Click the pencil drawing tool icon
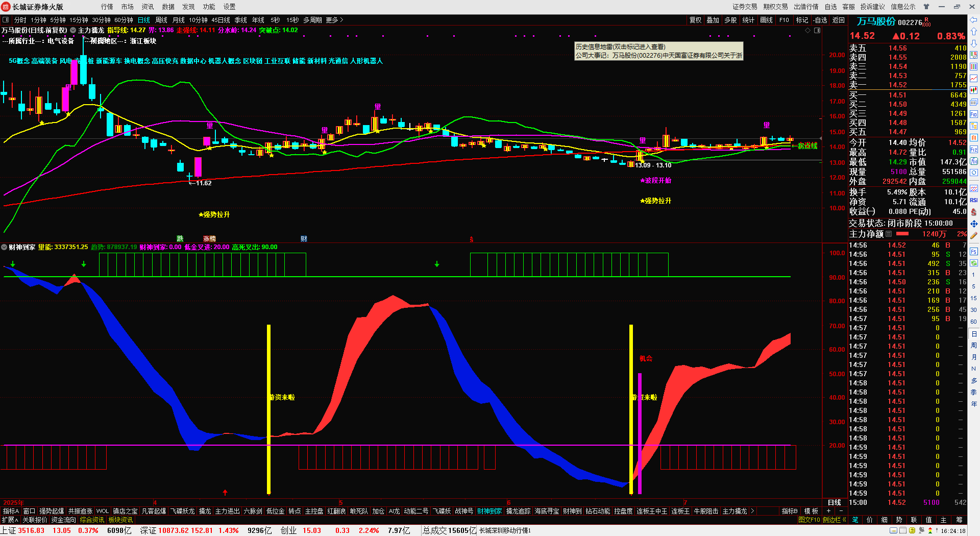980x536 pixels. point(974,235)
